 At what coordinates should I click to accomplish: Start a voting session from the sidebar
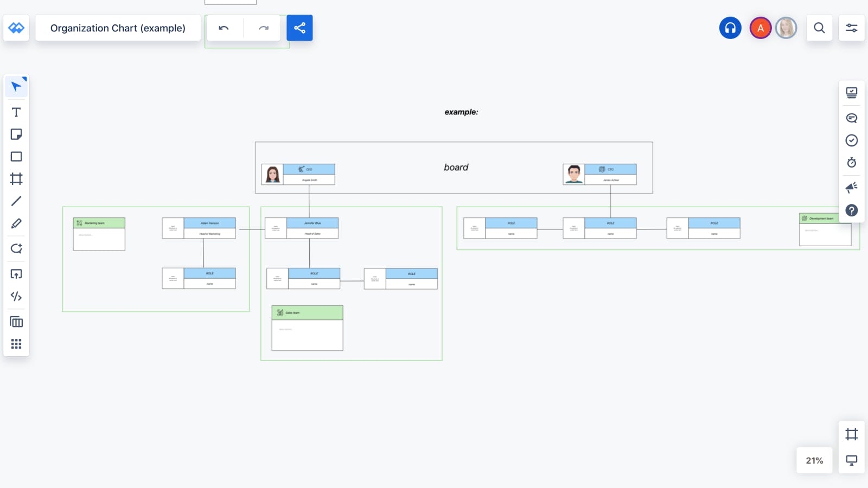[x=852, y=141]
